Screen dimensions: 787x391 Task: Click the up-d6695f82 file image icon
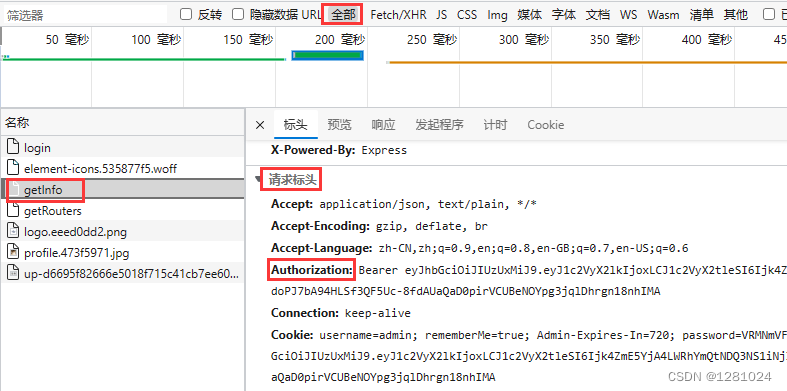click(14, 273)
